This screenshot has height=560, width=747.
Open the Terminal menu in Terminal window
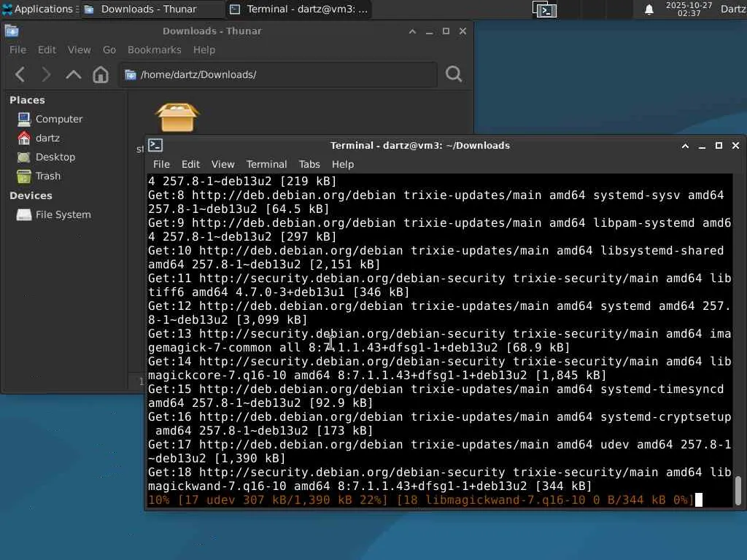pos(266,164)
